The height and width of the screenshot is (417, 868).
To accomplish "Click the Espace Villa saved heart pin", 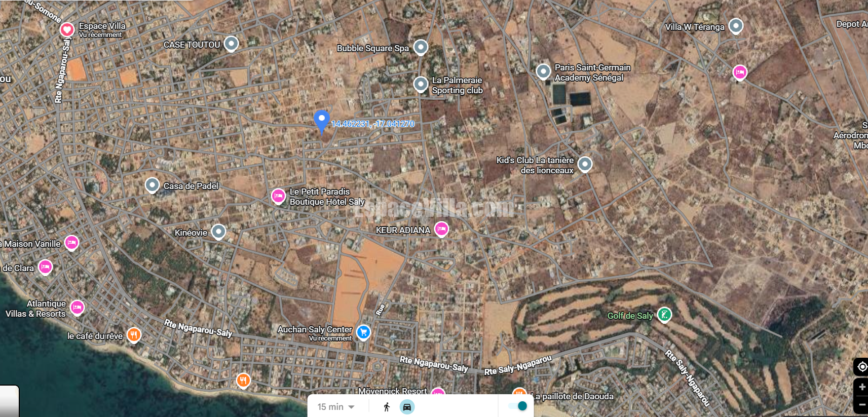I will pos(67,30).
